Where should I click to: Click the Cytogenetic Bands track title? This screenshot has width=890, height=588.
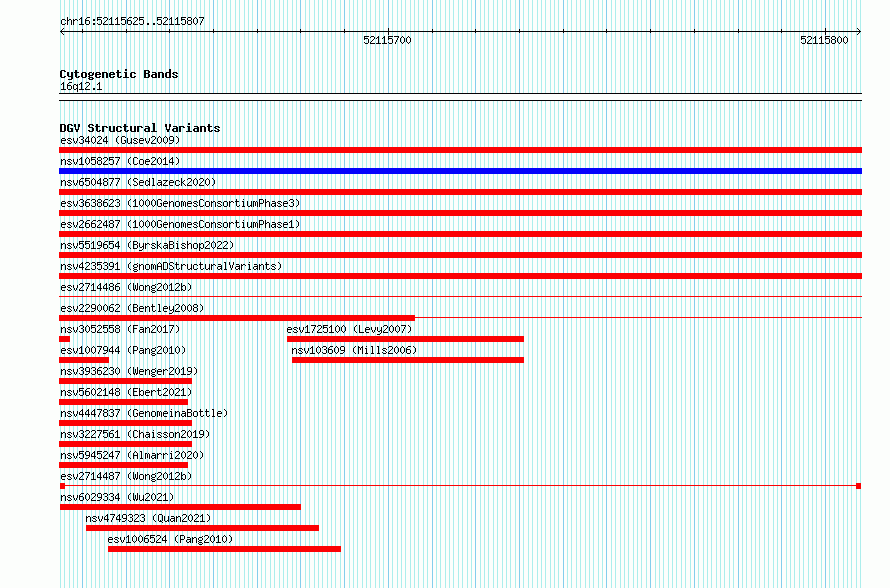click(x=119, y=74)
